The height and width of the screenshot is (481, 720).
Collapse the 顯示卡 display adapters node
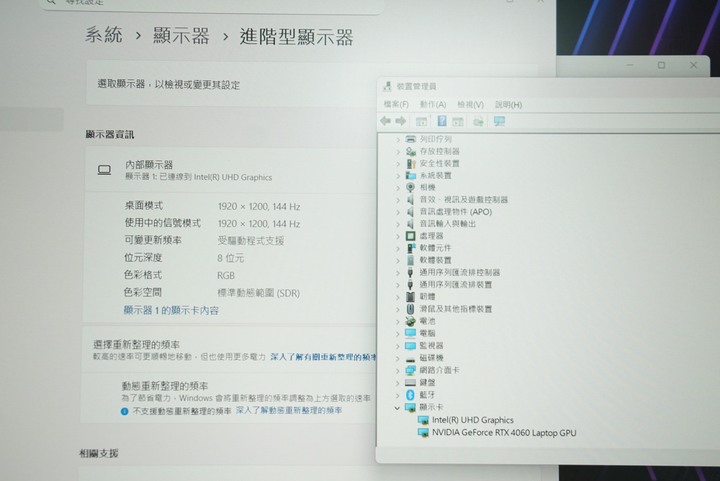[397, 408]
